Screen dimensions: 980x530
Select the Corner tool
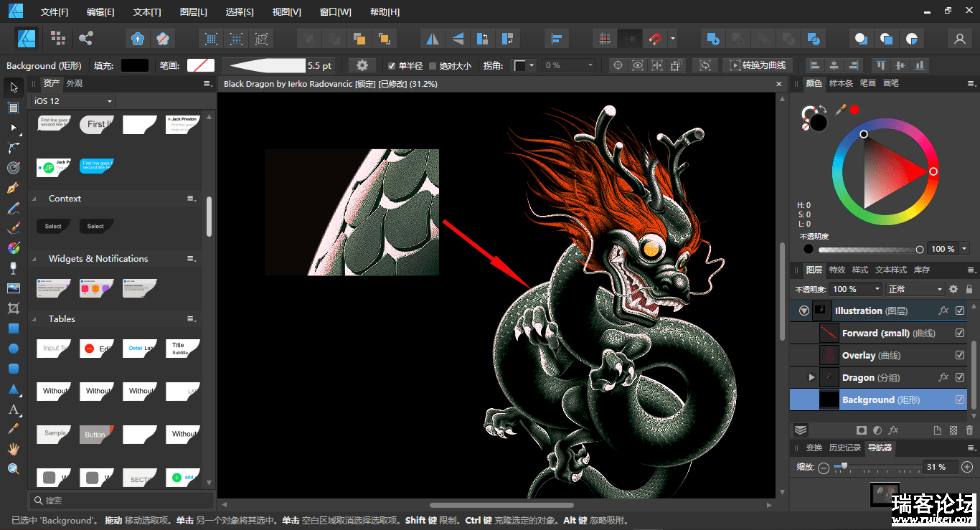14,148
